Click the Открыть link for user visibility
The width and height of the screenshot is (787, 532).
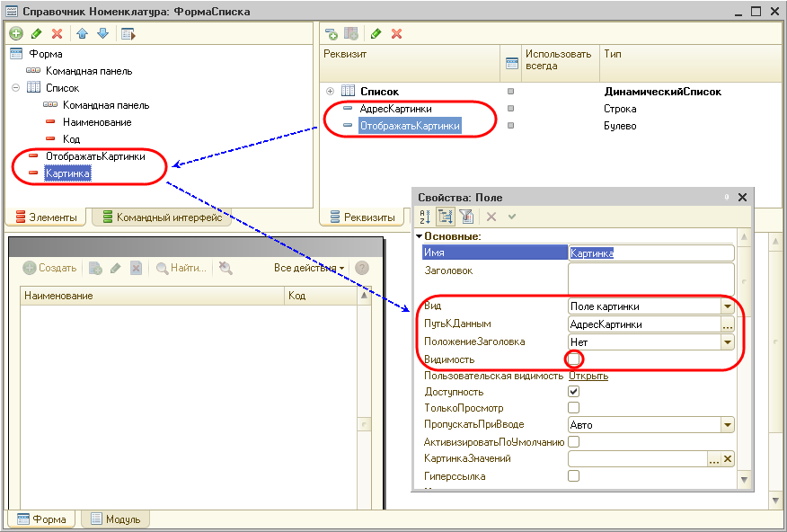(588, 376)
